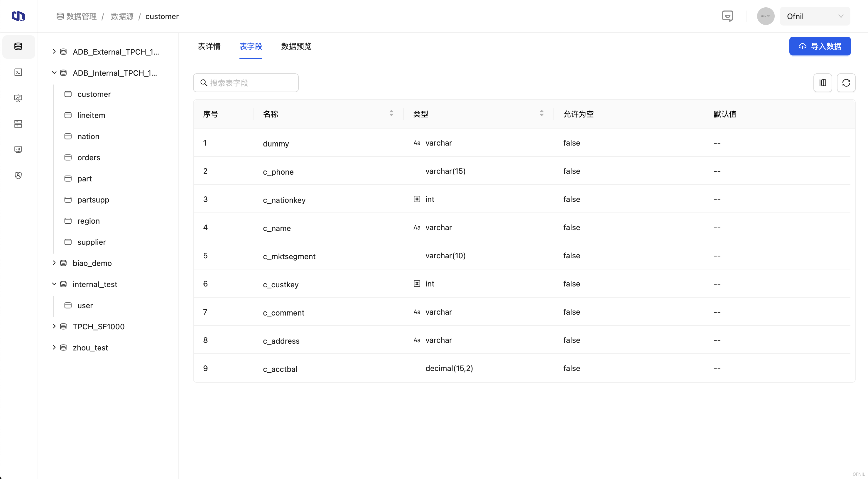Expand the TPCH_SF1000 database node
868x479 pixels.
[54, 326]
